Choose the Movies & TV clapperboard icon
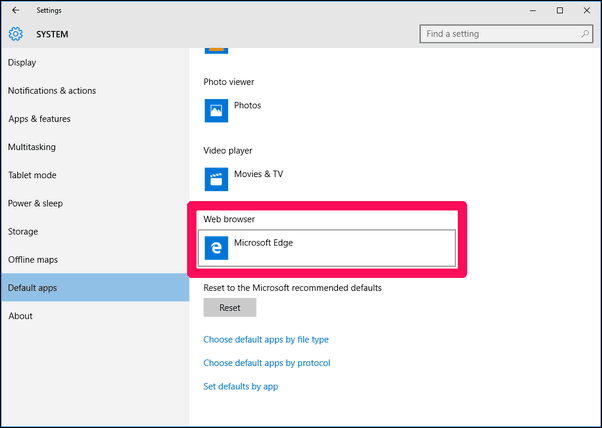Image resolution: width=602 pixels, height=428 pixels. 217,178
